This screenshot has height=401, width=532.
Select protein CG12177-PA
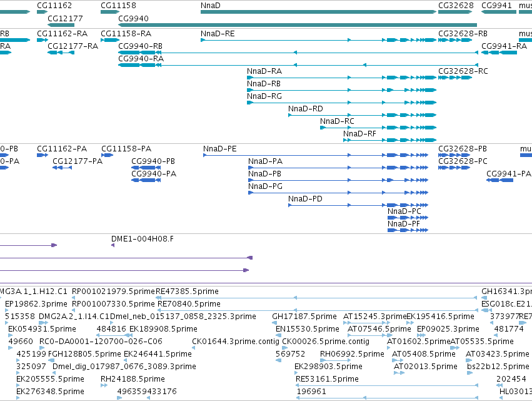click(62, 168)
